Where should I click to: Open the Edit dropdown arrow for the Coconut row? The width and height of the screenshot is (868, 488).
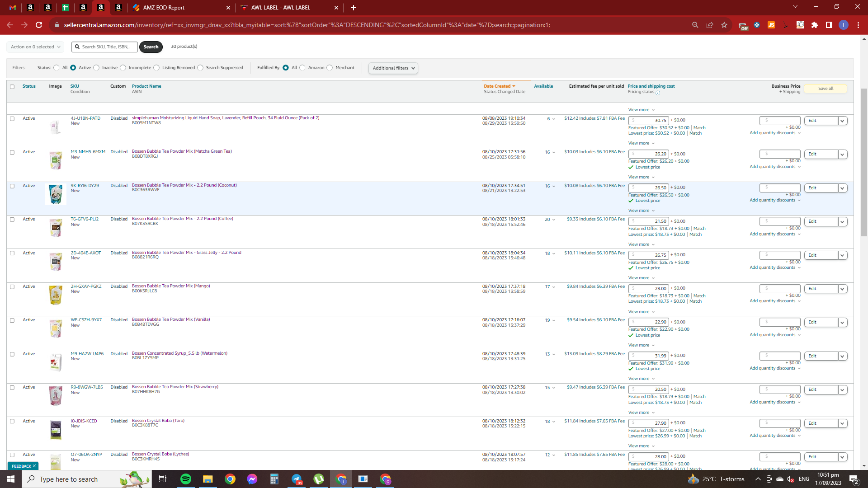(x=842, y=188)
